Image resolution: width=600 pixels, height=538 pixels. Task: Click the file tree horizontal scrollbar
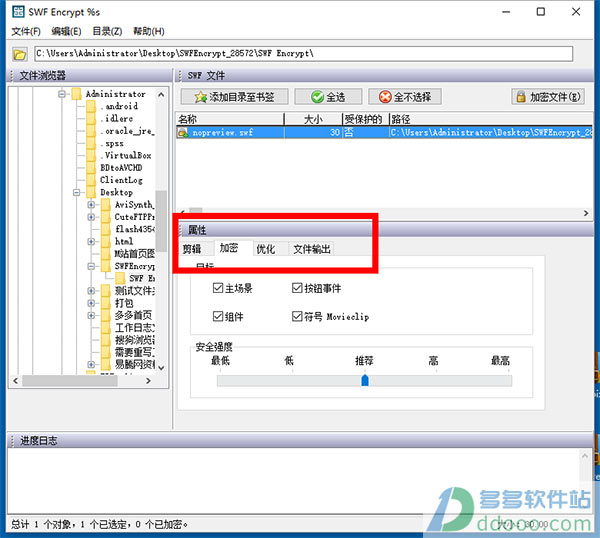[81, 381]
